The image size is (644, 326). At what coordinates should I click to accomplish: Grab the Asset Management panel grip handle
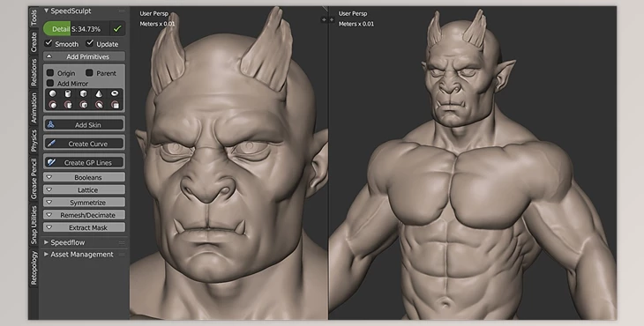tap(122, 255)
